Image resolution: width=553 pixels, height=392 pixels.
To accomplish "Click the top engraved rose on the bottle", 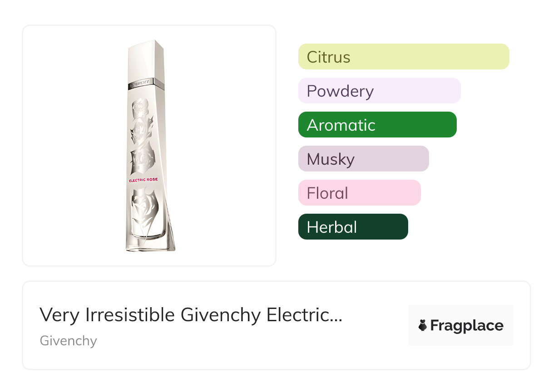I will 140,109.
